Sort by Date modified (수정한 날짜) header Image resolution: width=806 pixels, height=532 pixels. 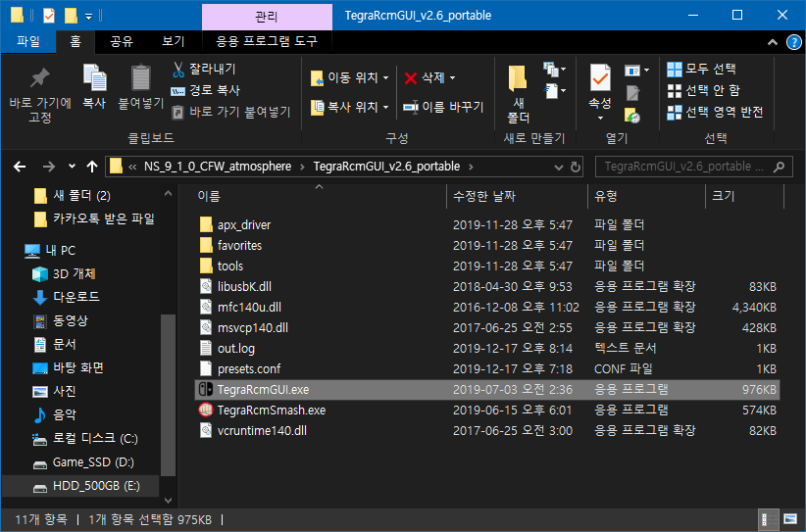[517, 196]
